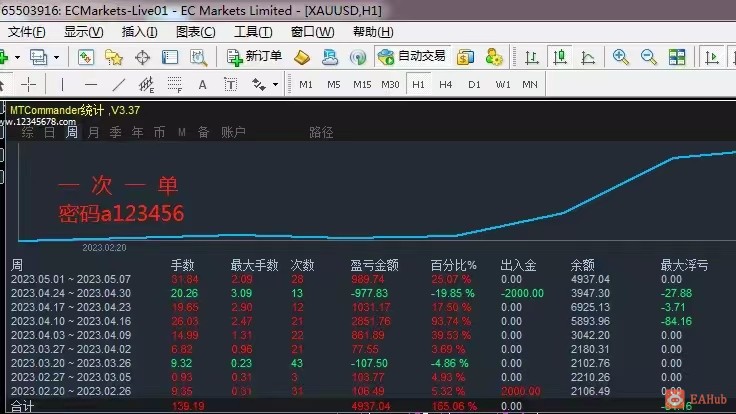This screenshot has height=414, width=736.
Task: Click the Data Window crosshair-circle icon
Action: point(142,57)
